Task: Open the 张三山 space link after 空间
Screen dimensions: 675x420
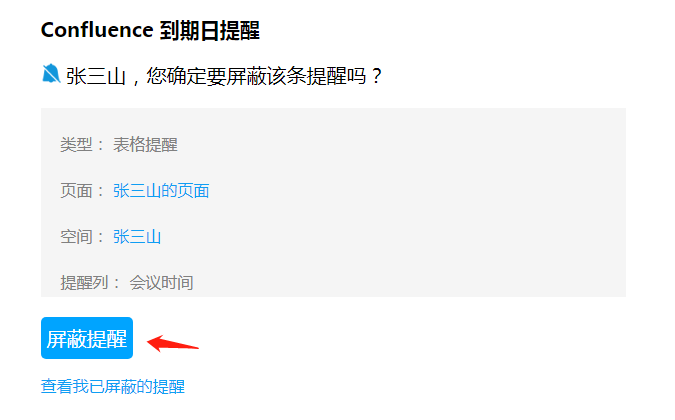Action: [137, 237]
